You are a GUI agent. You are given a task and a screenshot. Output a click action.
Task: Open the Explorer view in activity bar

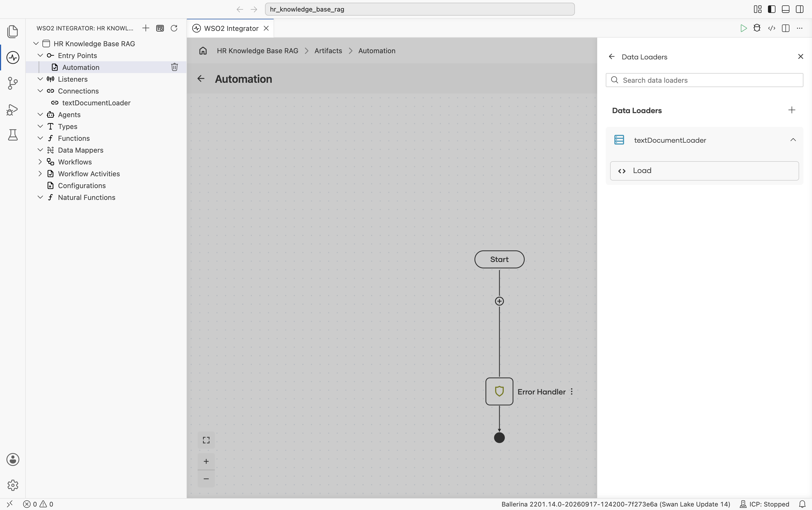tap(12, 31)
